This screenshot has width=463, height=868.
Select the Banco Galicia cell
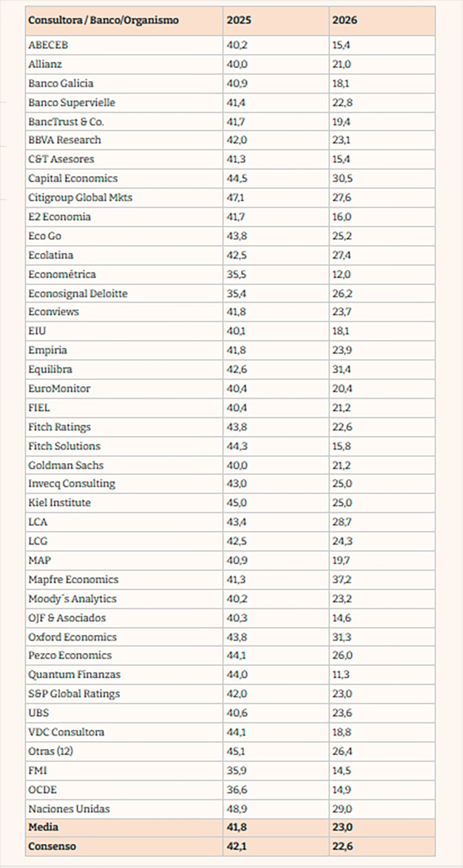[x=61, y=83]
